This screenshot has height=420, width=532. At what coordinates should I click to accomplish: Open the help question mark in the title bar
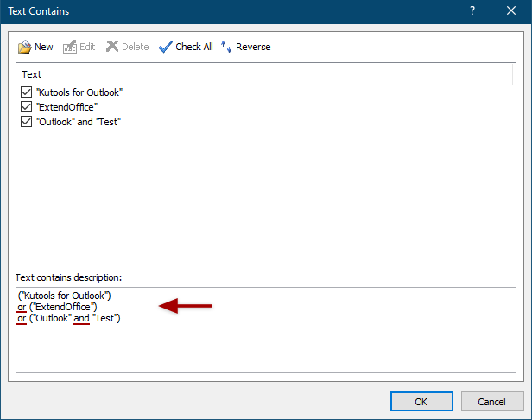tap(472, 11)
